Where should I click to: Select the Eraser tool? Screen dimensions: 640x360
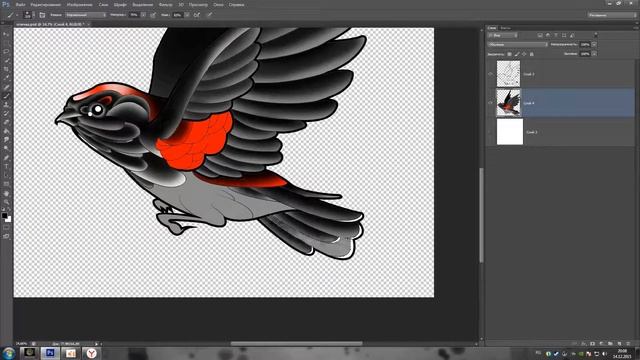click(6, 122)
